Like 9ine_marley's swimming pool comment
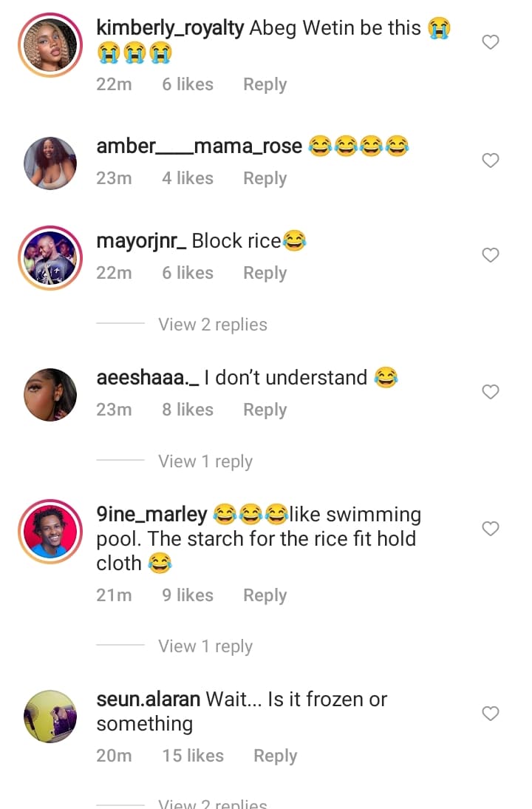Screen dimensions: 532x809 pos(491,529)
